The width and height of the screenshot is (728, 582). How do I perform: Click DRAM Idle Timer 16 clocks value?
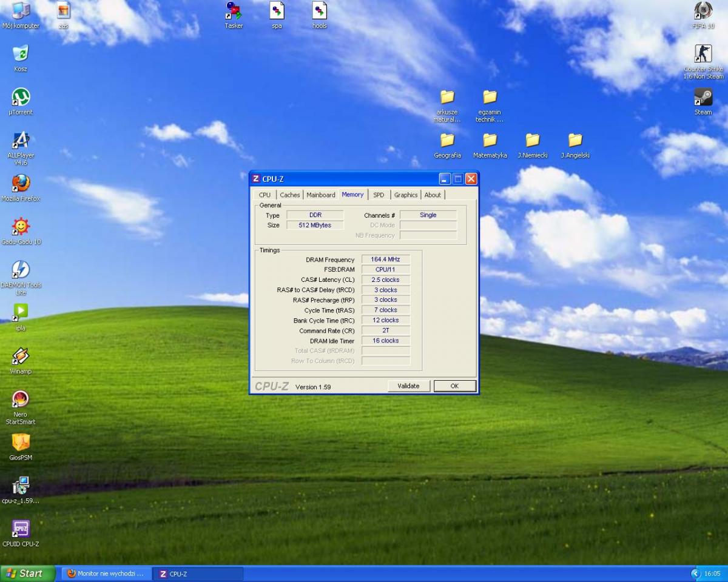pyautogui.click(x=386, y=341)
